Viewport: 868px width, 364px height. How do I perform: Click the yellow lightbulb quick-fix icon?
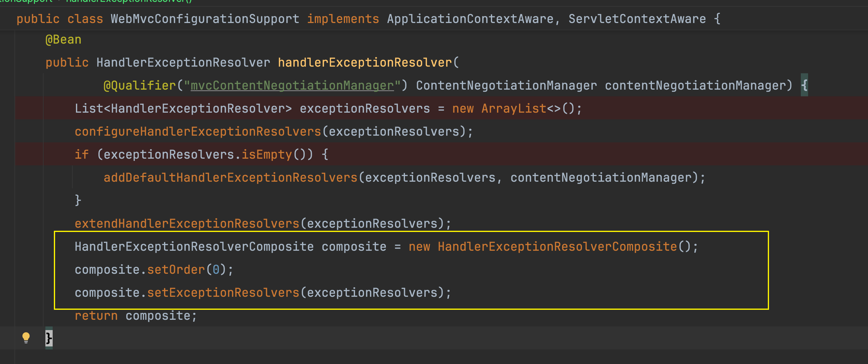(26, 337)
